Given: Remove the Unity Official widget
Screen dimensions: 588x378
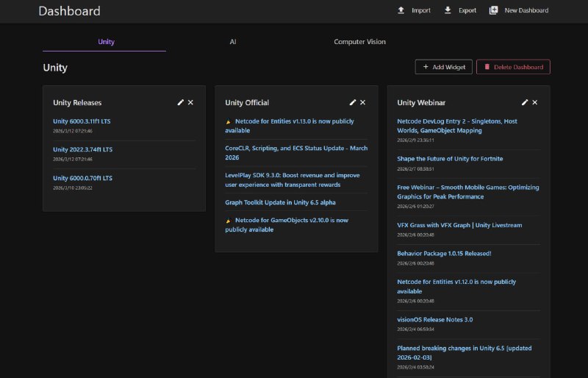Looking at the screenshot, I should [x=362, y=102].
